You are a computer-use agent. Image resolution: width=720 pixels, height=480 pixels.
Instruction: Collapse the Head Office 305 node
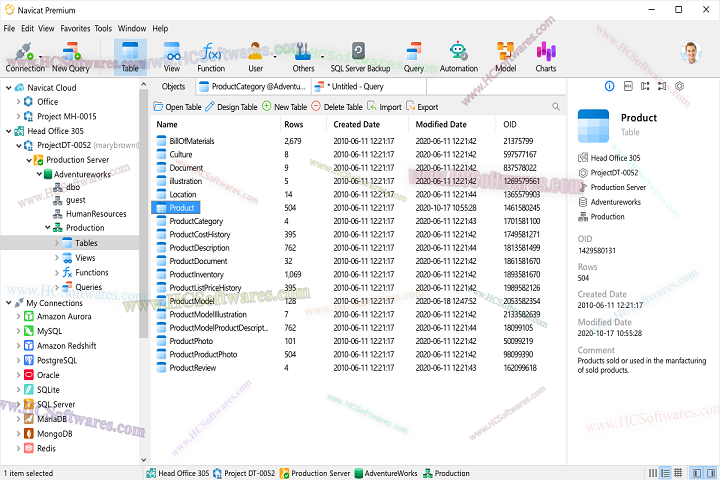(x=9, y=131)
